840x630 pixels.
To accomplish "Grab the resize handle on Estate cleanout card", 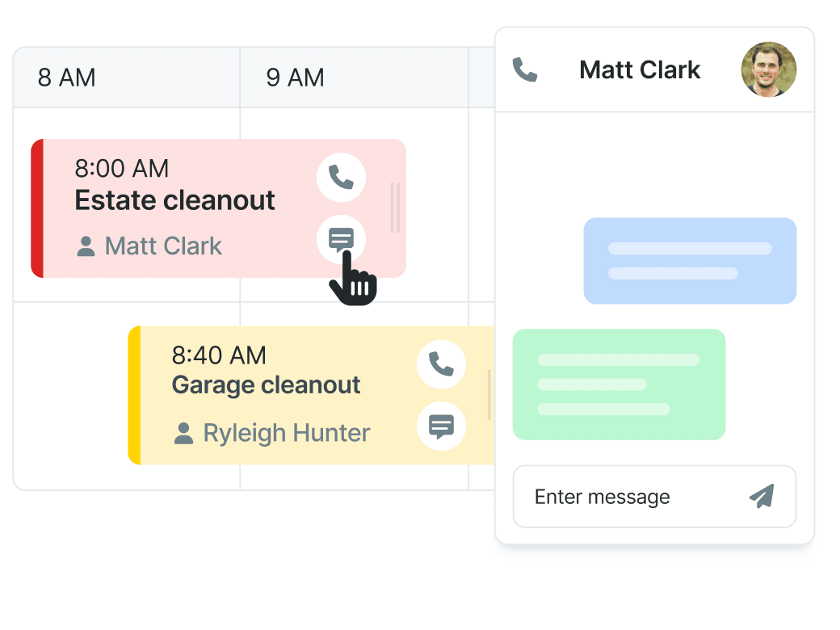I will tap(395, 208).
